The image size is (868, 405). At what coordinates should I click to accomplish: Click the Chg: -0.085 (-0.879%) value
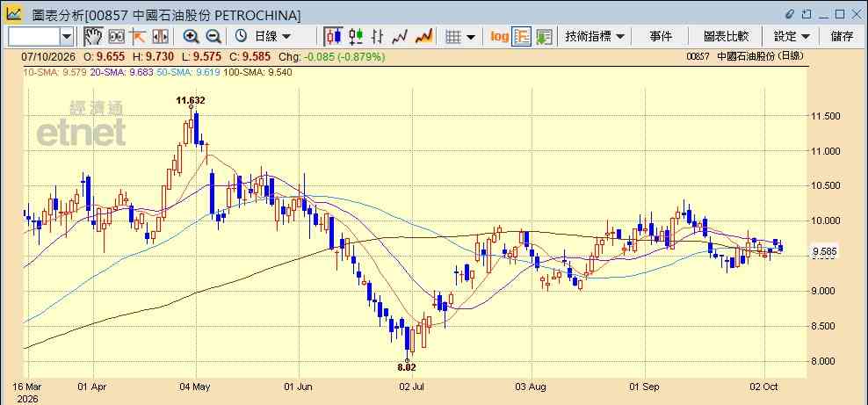click(331, 56)
